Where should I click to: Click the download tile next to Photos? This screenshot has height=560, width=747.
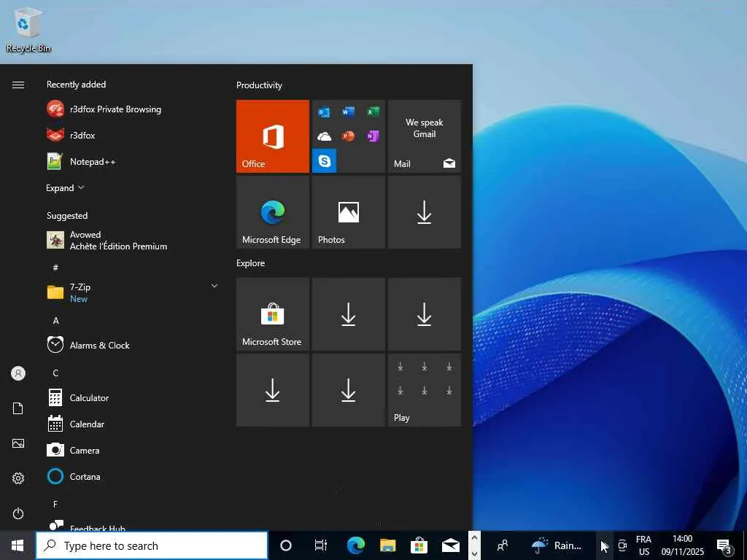[x=425, y=212]
